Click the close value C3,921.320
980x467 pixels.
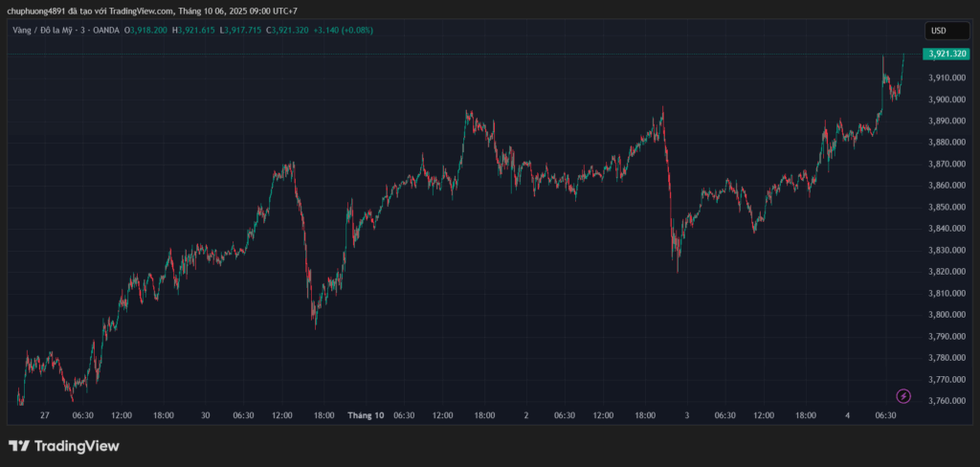[x=290, y=31]
